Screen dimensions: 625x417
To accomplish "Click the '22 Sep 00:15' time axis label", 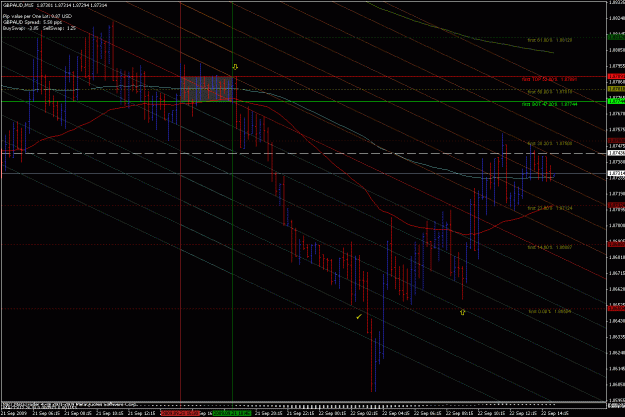I will 333,413.
